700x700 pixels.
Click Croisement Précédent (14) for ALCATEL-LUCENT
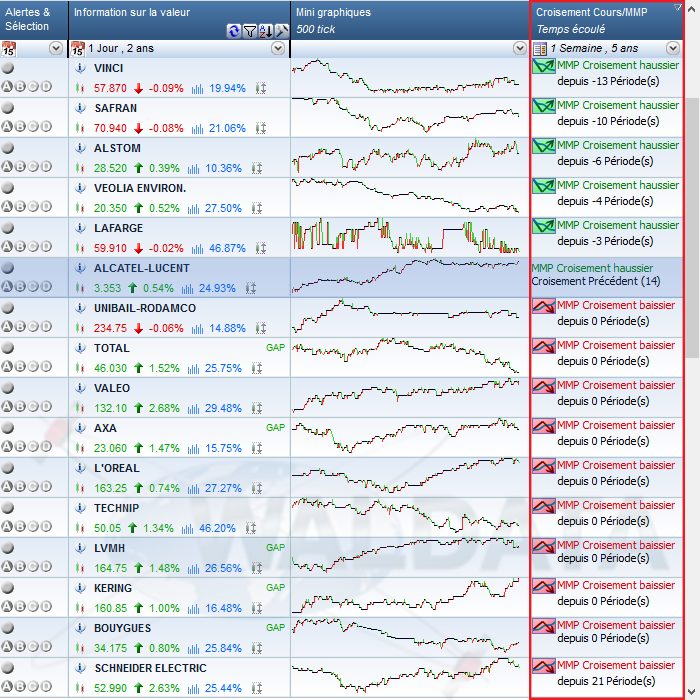click(596, 281)
